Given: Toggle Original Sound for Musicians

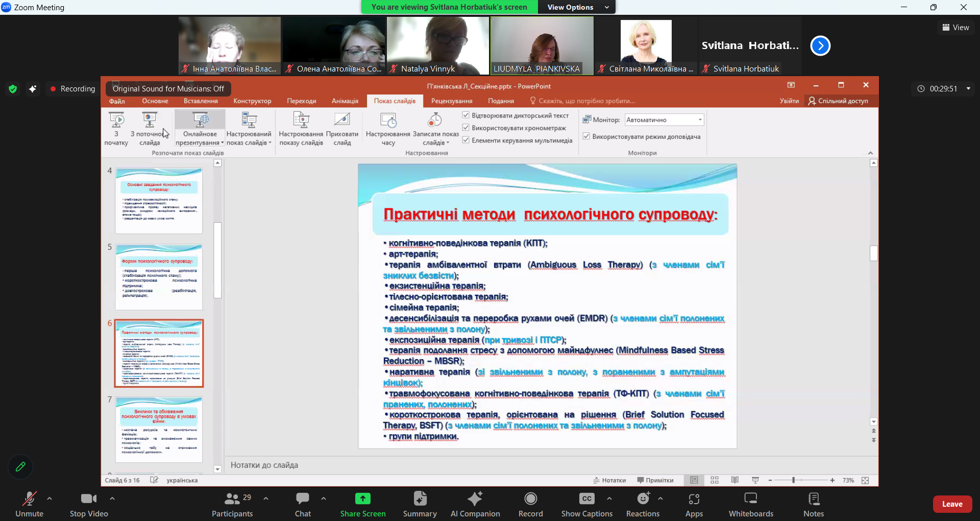Looking at the screenshot, I should coord(168,89).
